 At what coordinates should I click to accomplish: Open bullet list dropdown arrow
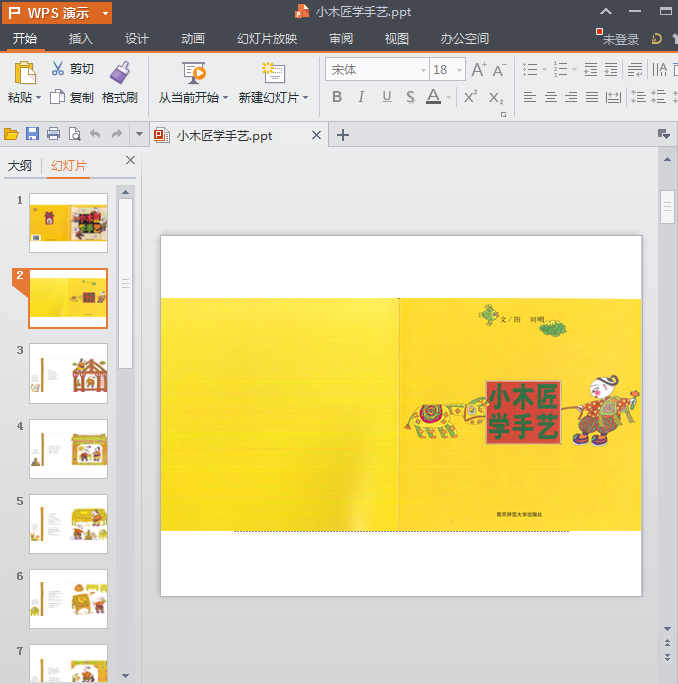(x=544, y=69)
